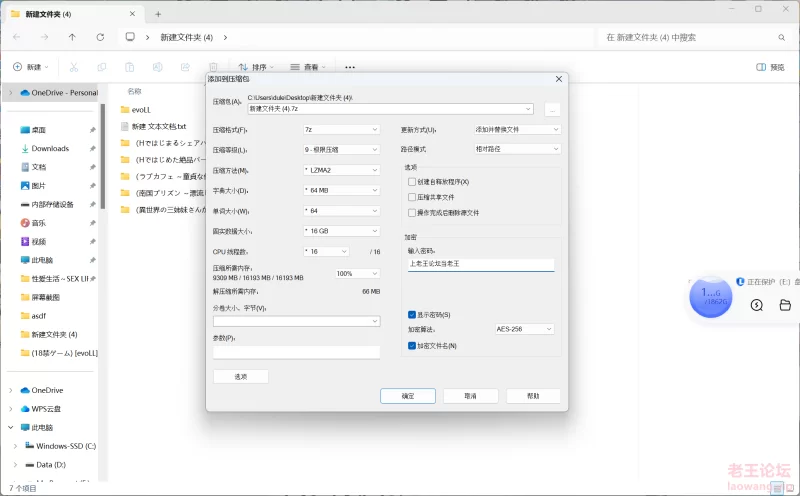Open the compression level (压缩等级) dropdown
Screen dimensions: 800x496
[341, 150]
